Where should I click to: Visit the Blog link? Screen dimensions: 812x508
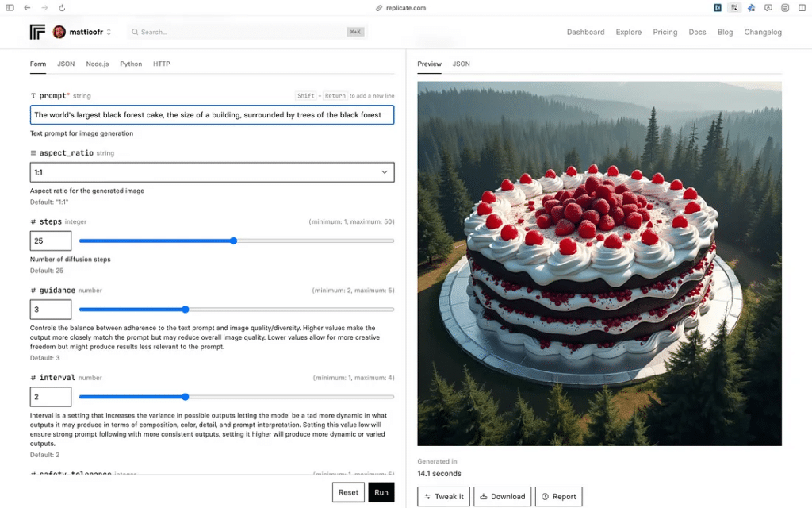coord(725,32)
